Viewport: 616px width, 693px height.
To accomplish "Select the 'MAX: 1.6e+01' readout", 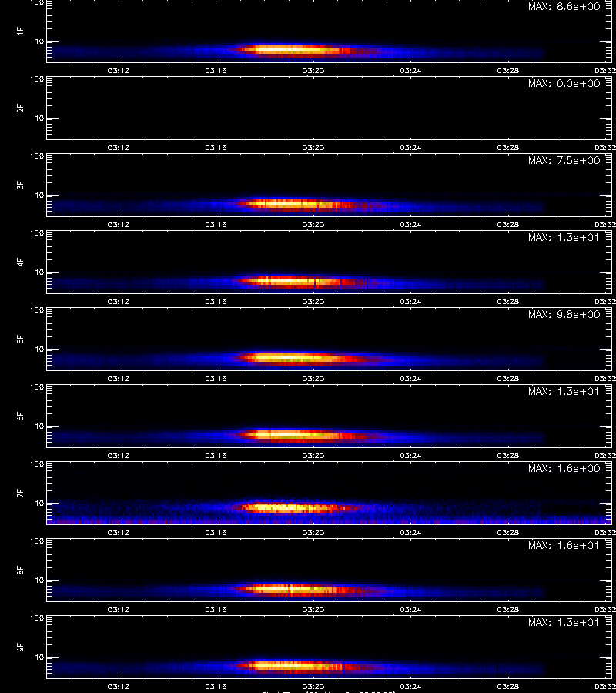I will point(564,545).
